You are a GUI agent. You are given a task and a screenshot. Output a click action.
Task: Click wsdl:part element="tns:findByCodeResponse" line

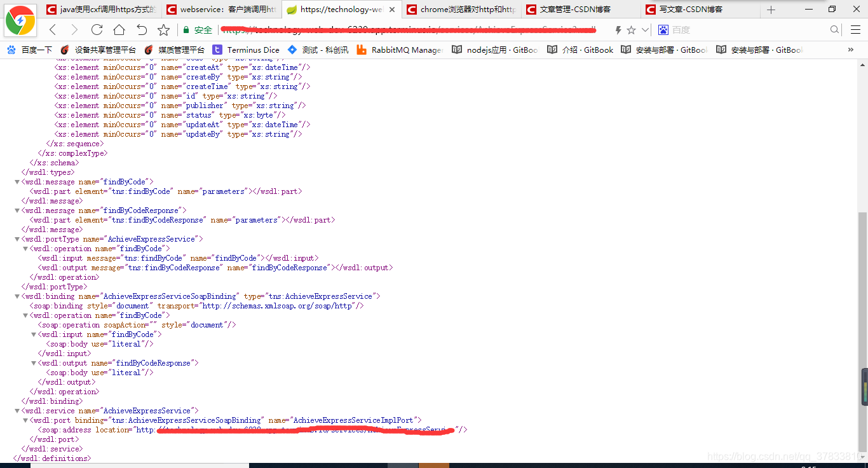click(x=182, y=220)
